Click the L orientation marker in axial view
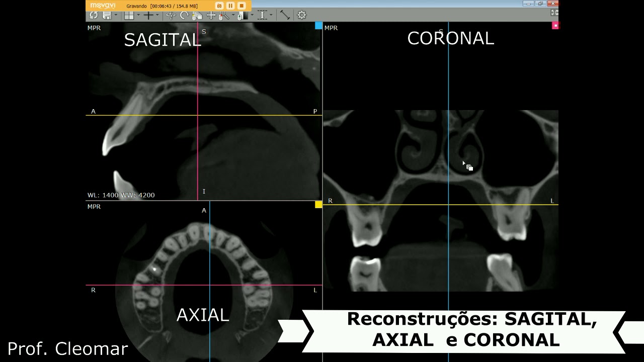 (315, 290)
